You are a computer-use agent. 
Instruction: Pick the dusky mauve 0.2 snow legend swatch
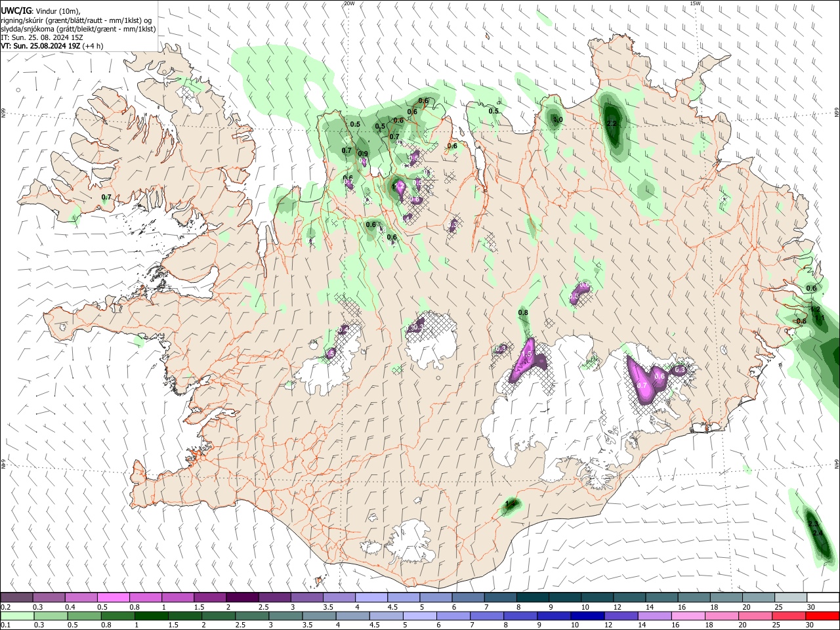coord(16,598)
